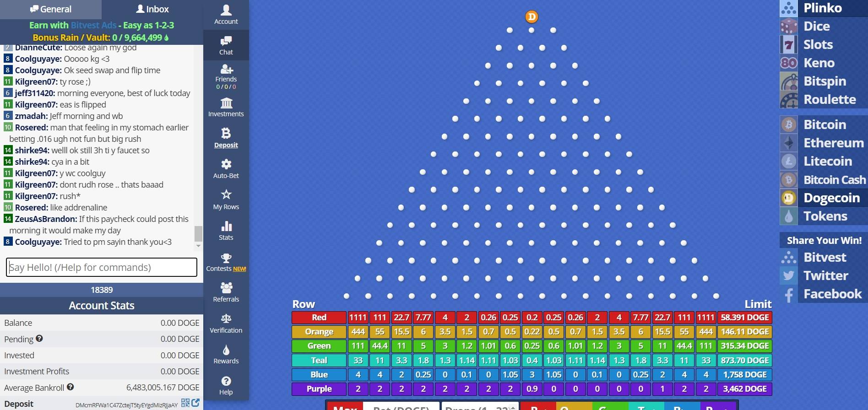Click the orange Dogecoin ball at top
The height and width of the screenshot is (410, 868).
point(532,17)
